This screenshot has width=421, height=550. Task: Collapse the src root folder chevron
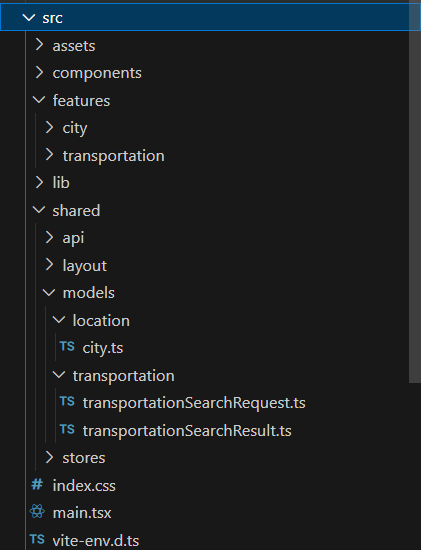[29, 17]
